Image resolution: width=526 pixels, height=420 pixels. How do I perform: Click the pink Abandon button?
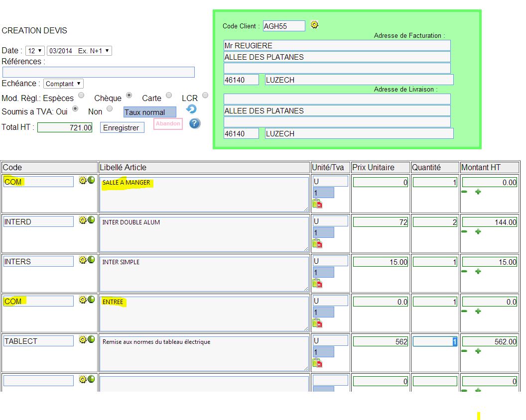coord(168,123)
